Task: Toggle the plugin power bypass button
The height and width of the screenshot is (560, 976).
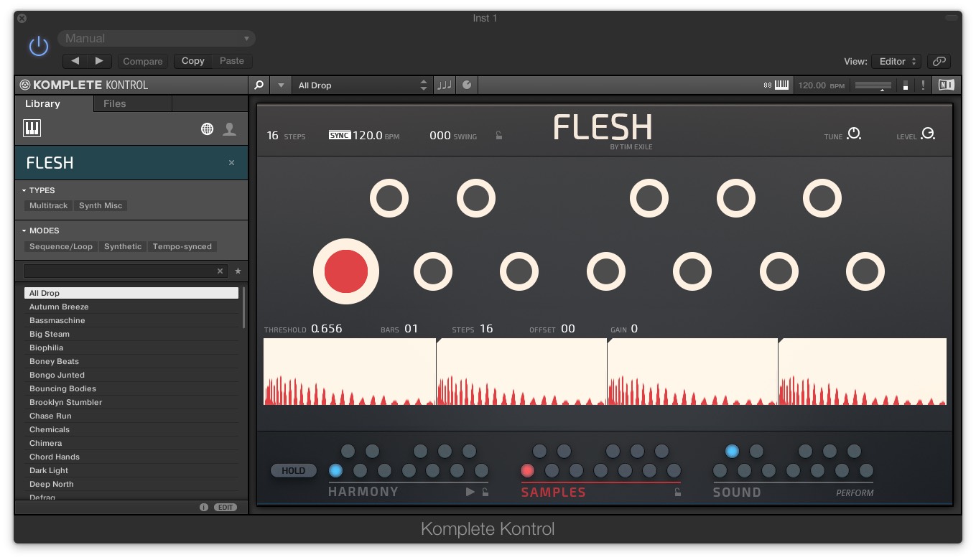Action: [38, 47]
